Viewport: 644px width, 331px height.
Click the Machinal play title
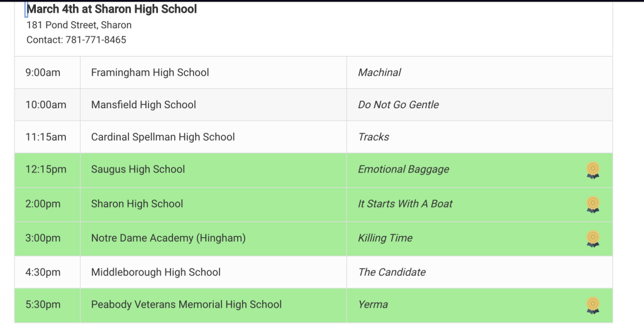379,72
